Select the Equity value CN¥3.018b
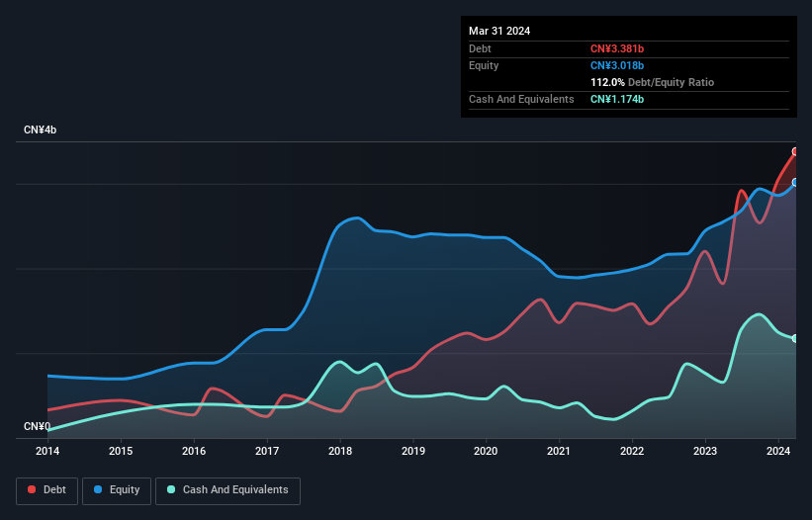 click(x=617, y=65)
